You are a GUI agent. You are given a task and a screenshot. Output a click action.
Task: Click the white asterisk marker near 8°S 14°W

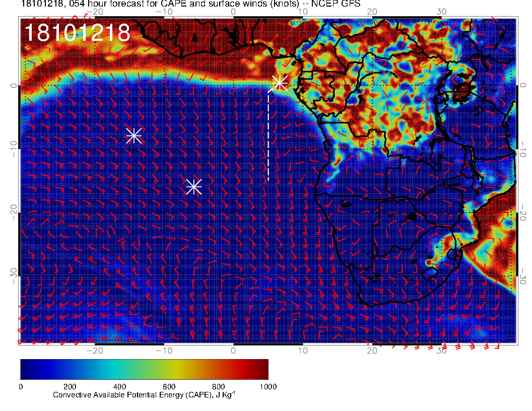(134, 136)
